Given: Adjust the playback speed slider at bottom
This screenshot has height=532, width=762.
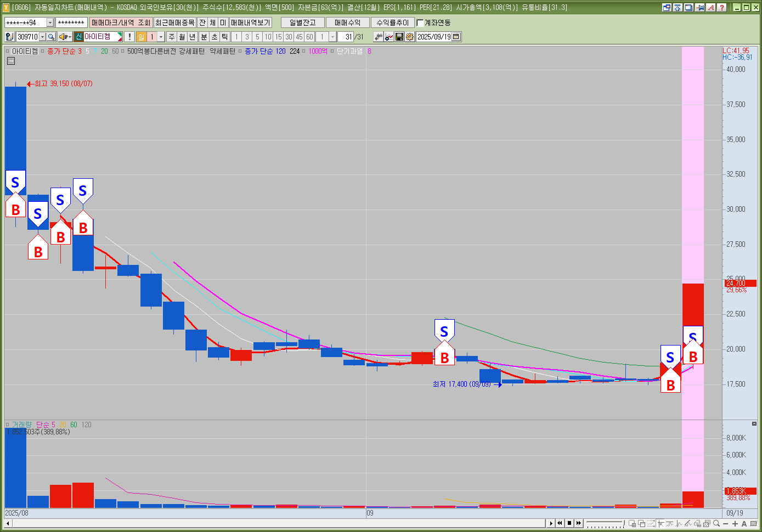Looking at the screenshot, I should point(605,523).
